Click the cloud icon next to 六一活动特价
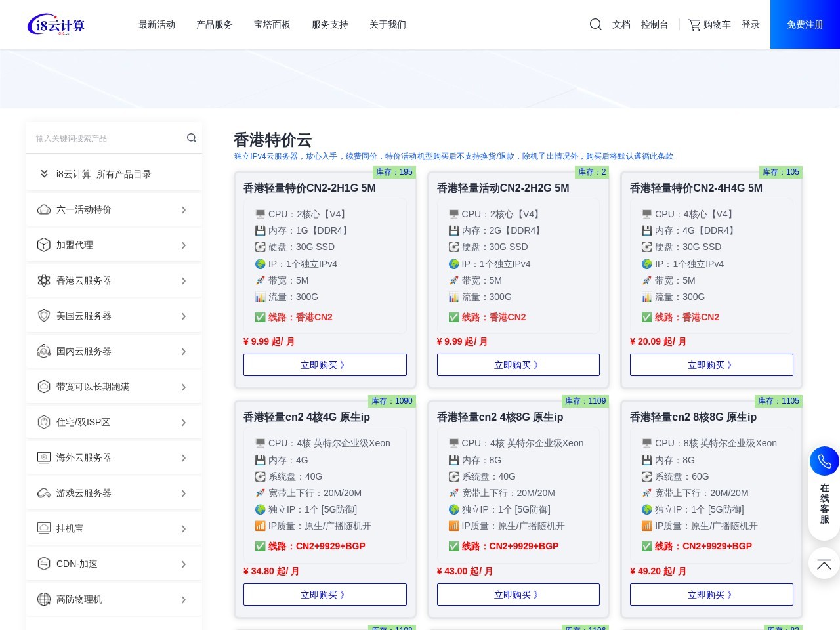Viewport: 840px width, 630px height. click(44, 209)
